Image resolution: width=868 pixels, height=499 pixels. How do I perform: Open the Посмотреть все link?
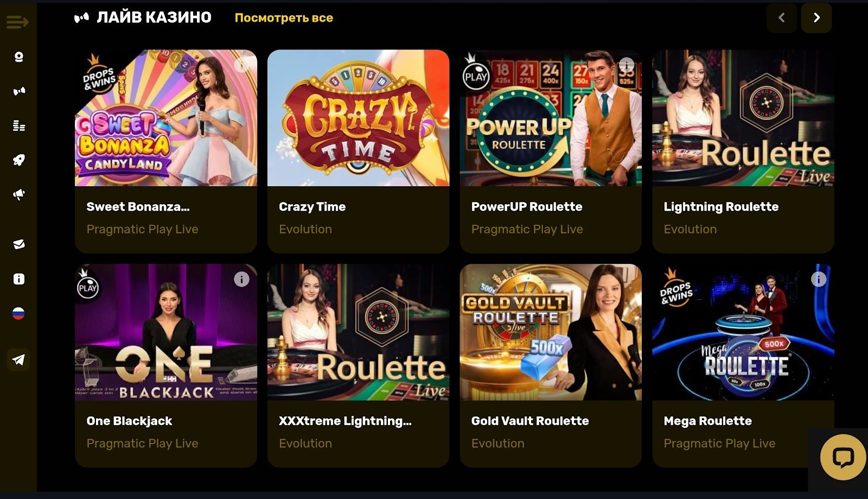click(284, 18)
